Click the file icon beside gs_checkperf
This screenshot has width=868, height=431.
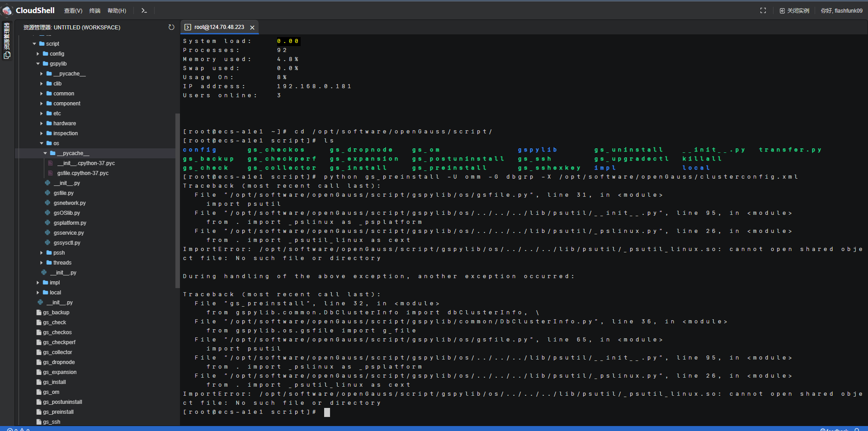(x=39, y=342)
